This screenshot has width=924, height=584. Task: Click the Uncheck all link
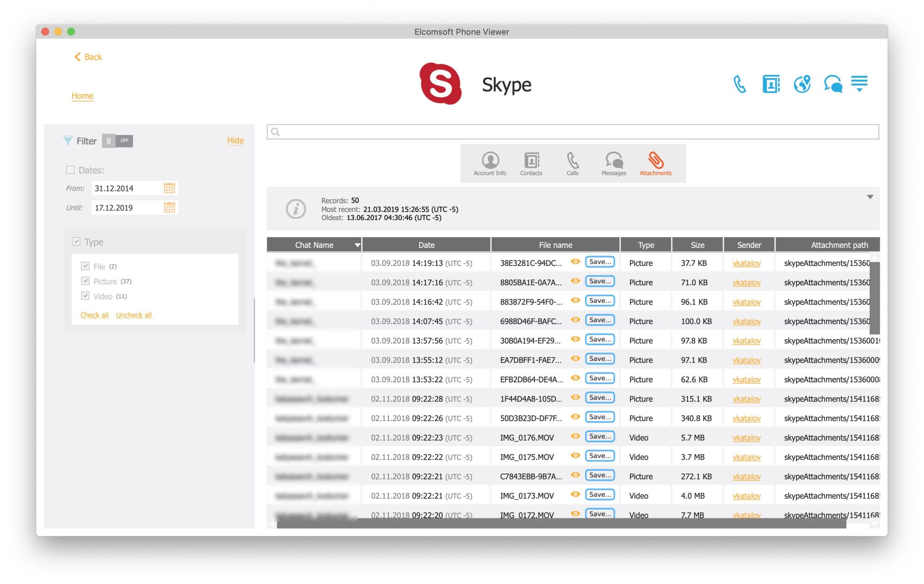click(134, 315)
